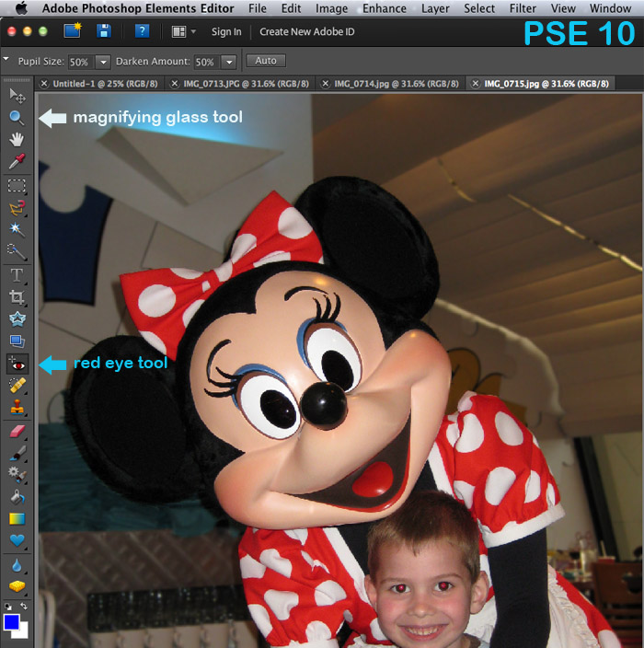644x648 pixels.
Task: Click the white background color swatch
Action: 22,632
